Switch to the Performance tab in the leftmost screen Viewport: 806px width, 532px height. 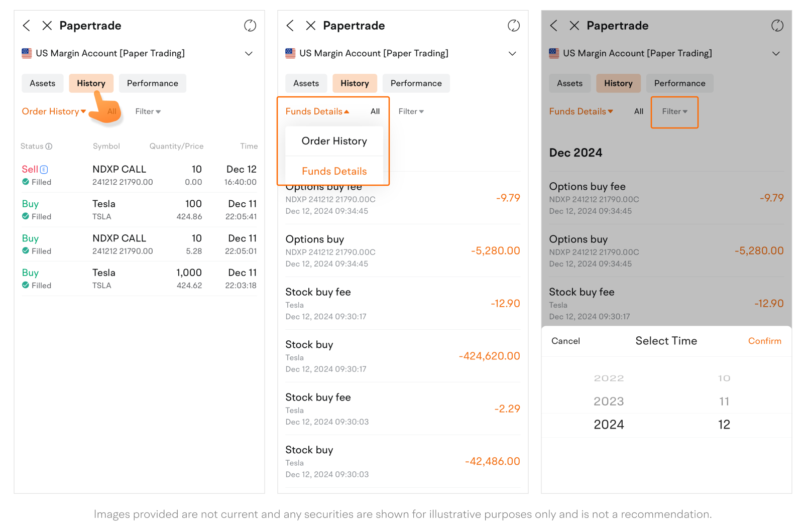click(152, 83)
